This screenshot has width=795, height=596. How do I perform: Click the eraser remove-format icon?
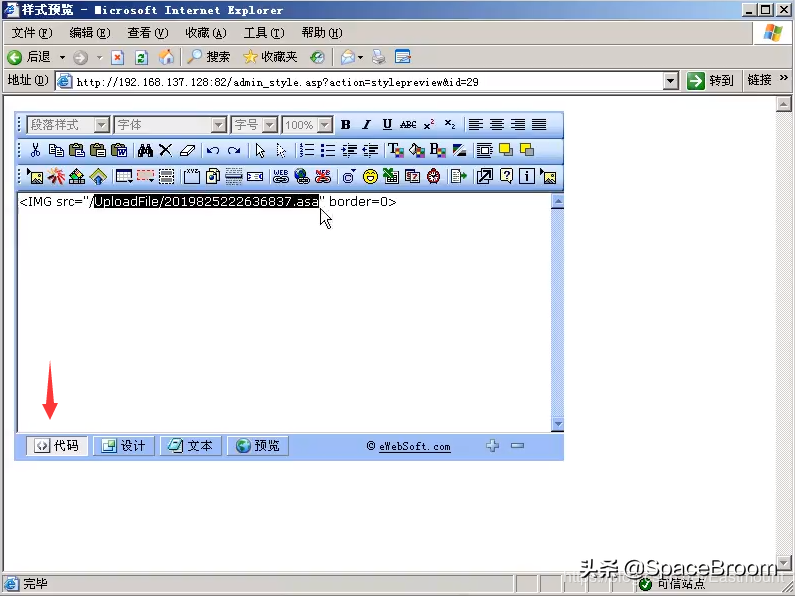coord(187,151)
